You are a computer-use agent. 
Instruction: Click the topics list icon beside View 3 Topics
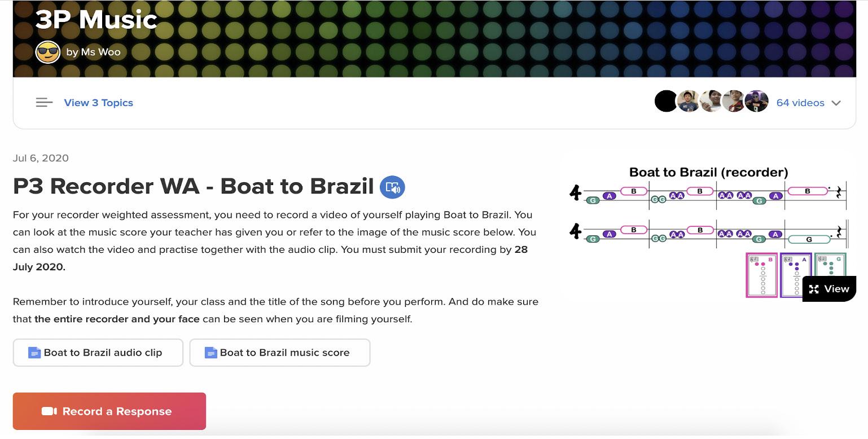(44, 103)
